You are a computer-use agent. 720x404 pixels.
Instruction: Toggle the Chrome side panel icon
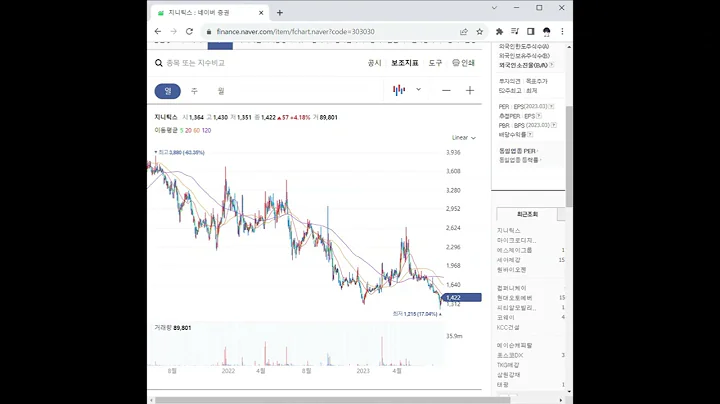point(530,31)
